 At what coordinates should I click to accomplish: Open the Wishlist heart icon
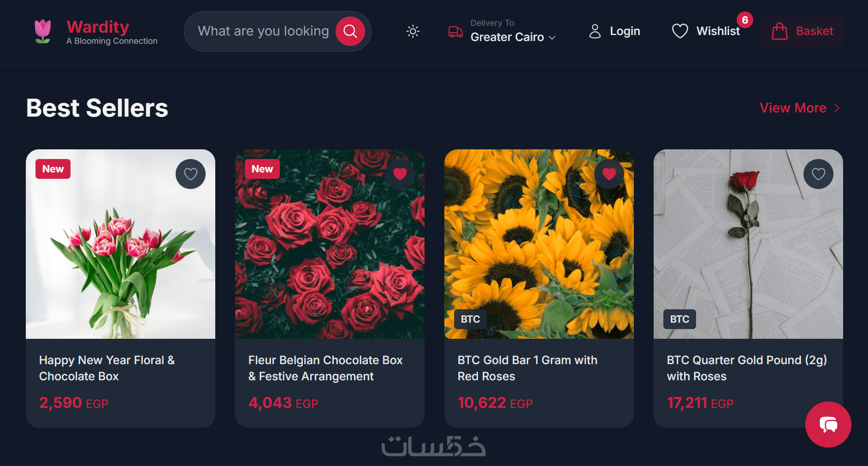[679, 31]
